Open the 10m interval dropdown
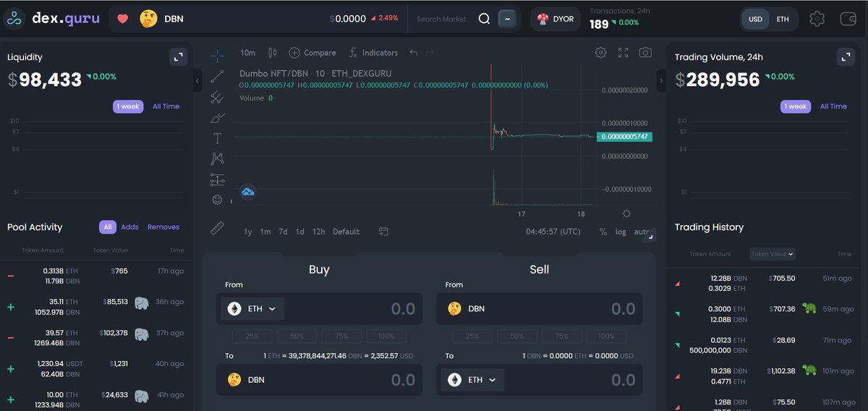 [x=247, y=53]
